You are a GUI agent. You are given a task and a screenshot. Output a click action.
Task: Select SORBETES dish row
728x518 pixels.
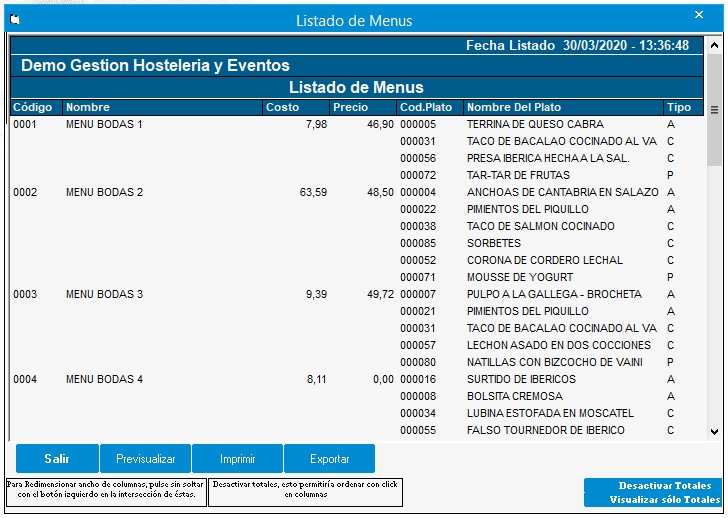click(x=494, y=243)
